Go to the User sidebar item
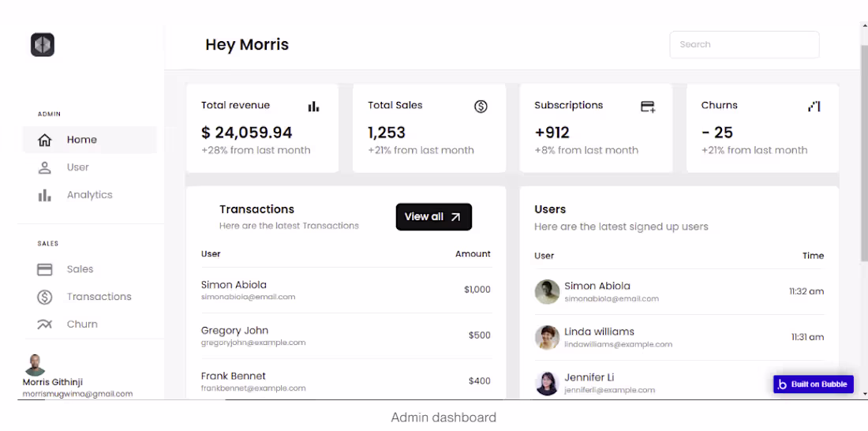Image resolution: width=868 pixels, height=431 pixels. 77,167
